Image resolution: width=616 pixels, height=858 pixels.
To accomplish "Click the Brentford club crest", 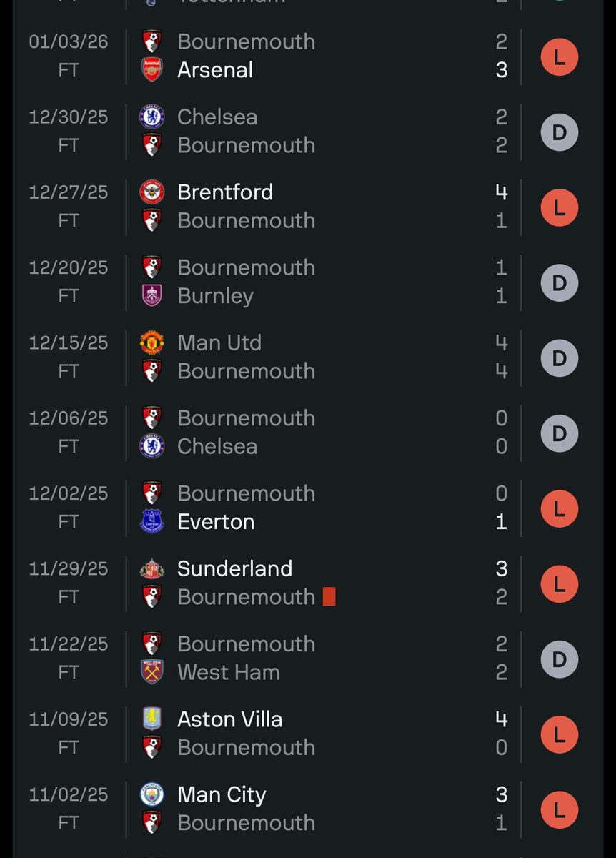I will (x=151, y=192).
